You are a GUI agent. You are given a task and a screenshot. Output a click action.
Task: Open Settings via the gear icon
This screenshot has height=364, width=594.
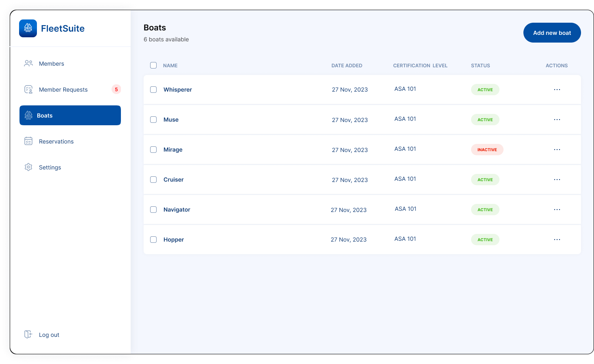click(28, 167)
